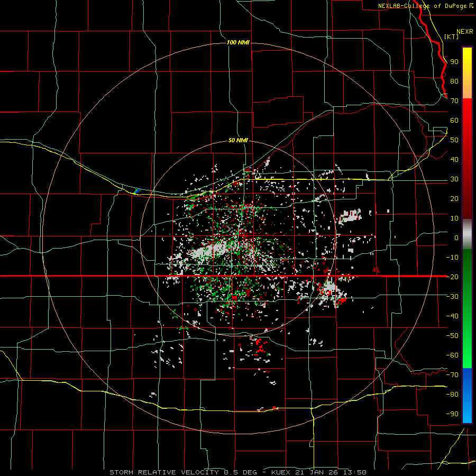Screen dimensions: 476x476
Task: Click the -90 knot scale label
Action: click(x=452, y=414)
